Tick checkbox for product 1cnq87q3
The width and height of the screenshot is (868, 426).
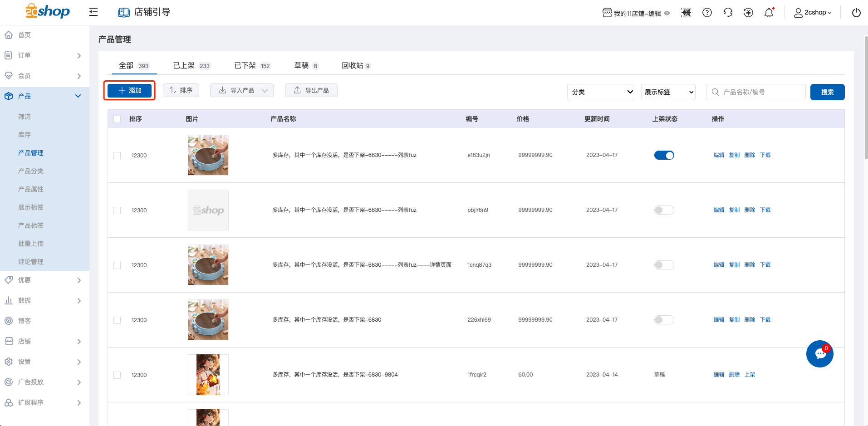117,265
